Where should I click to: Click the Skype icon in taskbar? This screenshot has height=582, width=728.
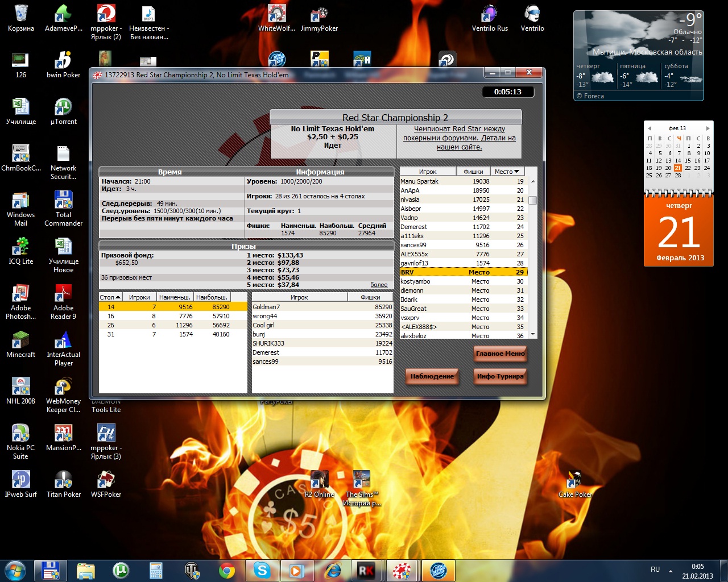coord(262,570)
